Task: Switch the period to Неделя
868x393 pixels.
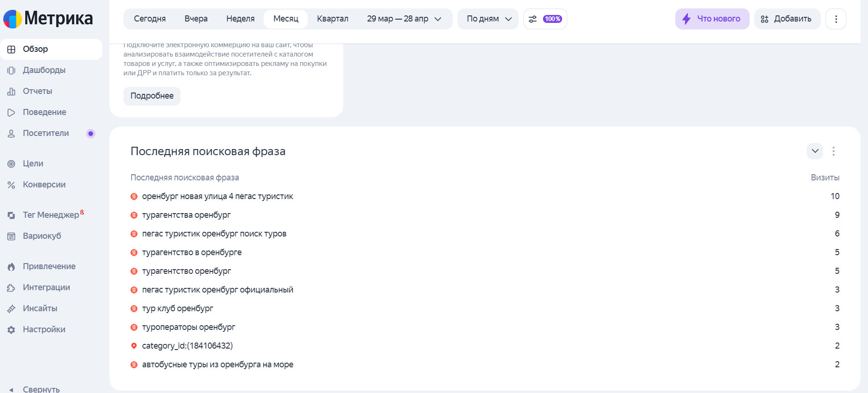Action: pyautogui.click(x=240, y=19)
